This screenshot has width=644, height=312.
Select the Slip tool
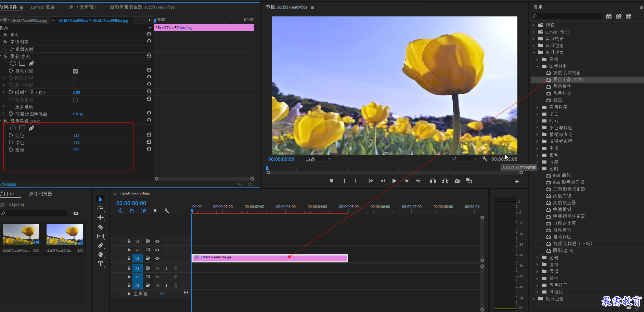(101, 236)
